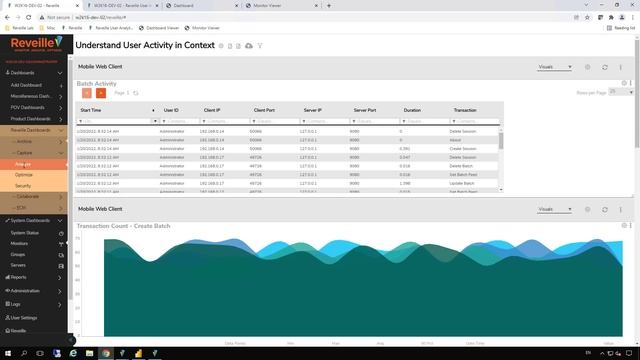
Task: Open the Visuals dropdown in top panel
Action: [x=555, y=67]
